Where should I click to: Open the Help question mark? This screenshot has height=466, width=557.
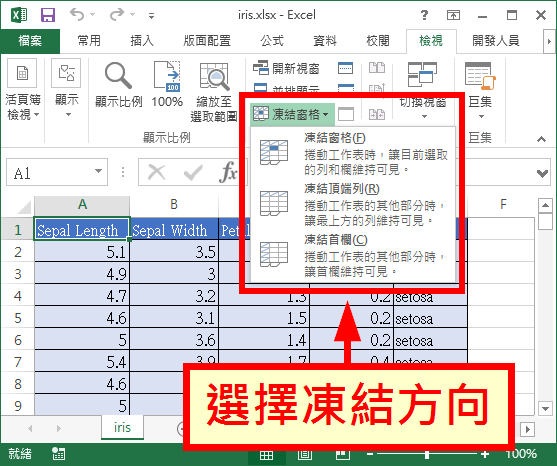(x=424, y=15)
